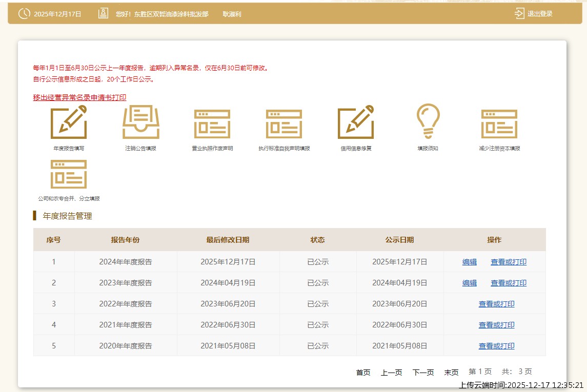Open 信用信息修复 pencil icon
Viewport: 587px width, 392px height.
[x=356, y=122]
